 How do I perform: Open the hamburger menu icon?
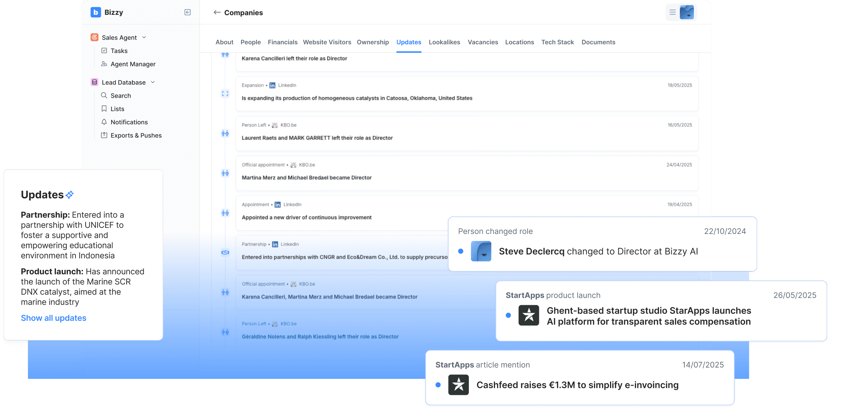click(672, 12)
